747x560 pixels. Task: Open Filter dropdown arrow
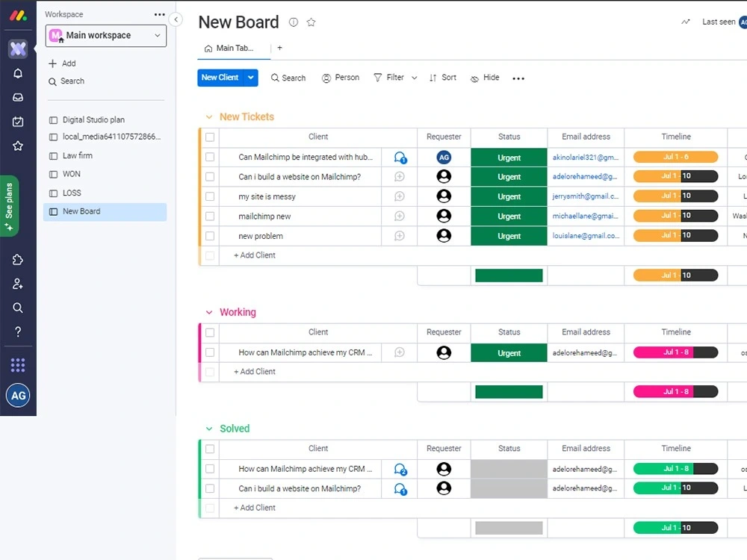coord(415,78)
